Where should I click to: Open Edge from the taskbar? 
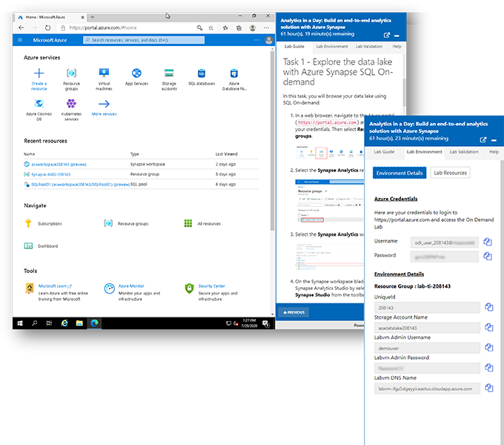tap(94, 323)
